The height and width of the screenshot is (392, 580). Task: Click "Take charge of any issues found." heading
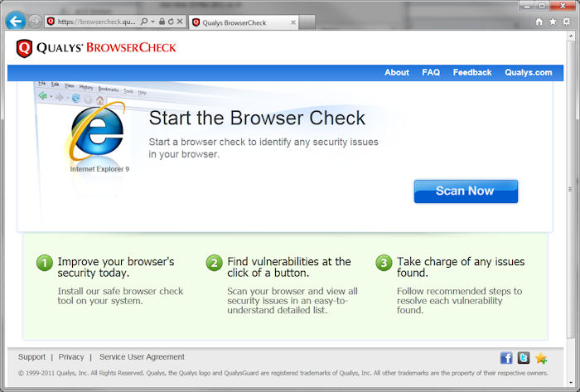pyautogui.click(x=461, y=267)
